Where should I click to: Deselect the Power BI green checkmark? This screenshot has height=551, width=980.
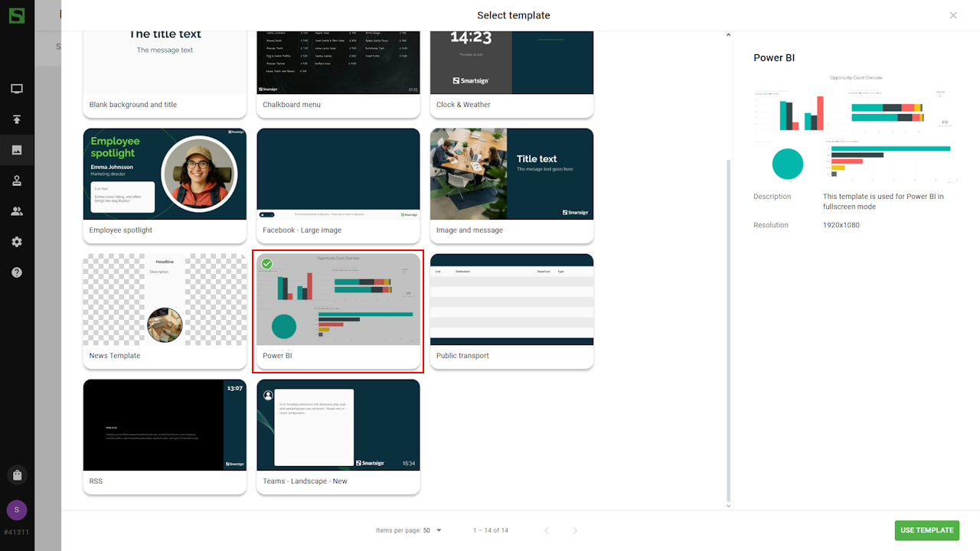coord(267,264)
